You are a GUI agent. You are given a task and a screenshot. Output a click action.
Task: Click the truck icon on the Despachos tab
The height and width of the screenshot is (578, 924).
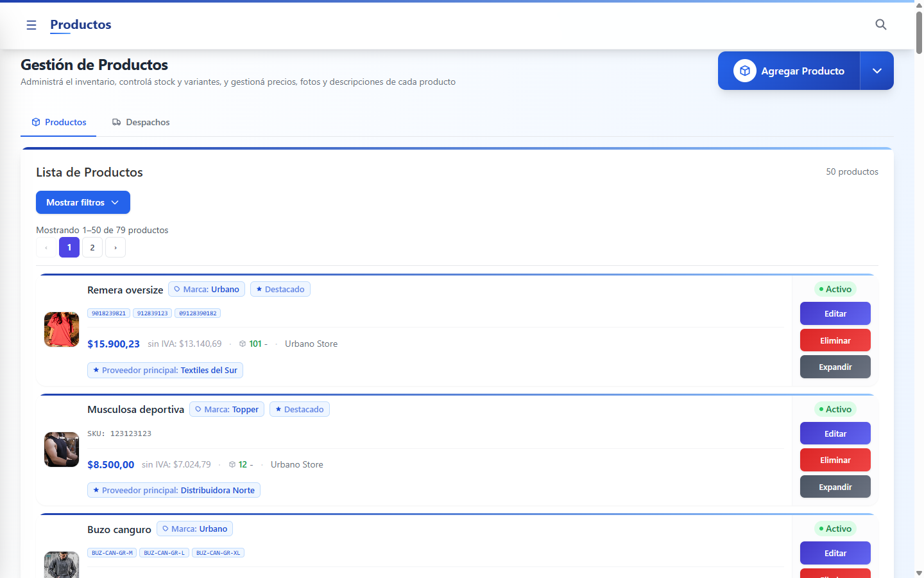(117, 122)
